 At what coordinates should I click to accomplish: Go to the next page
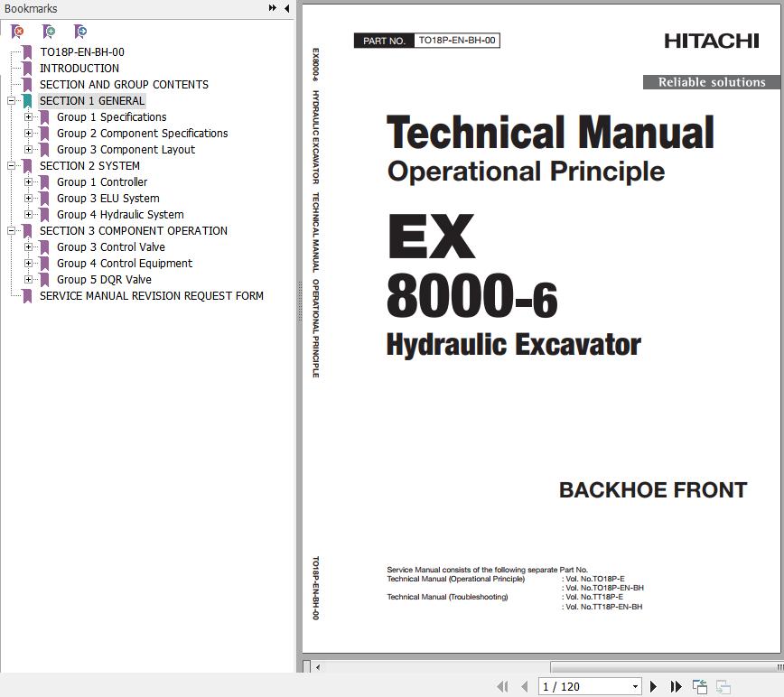(x=653, y=687)
